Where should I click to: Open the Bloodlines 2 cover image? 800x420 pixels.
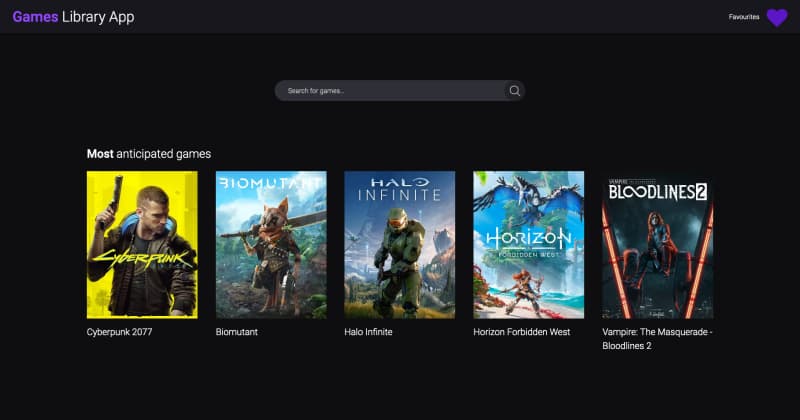pyautogui.click(x=657, y=244)
